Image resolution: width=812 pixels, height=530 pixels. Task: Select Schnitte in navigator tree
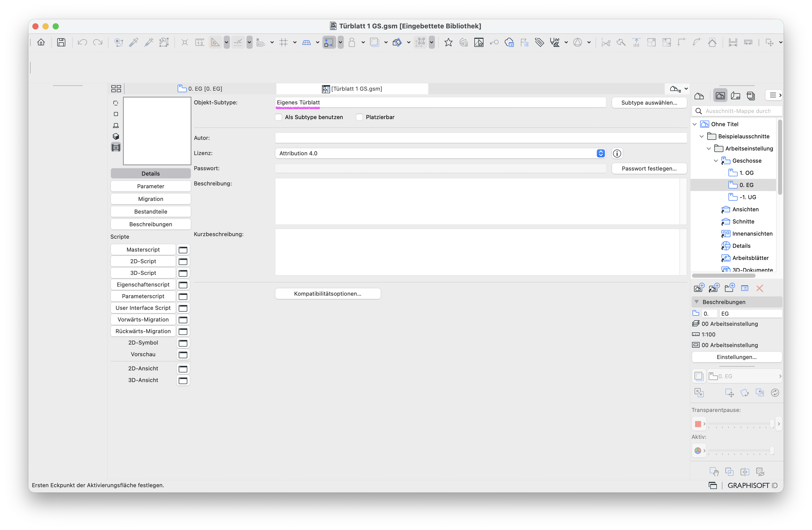pos(743,222)
